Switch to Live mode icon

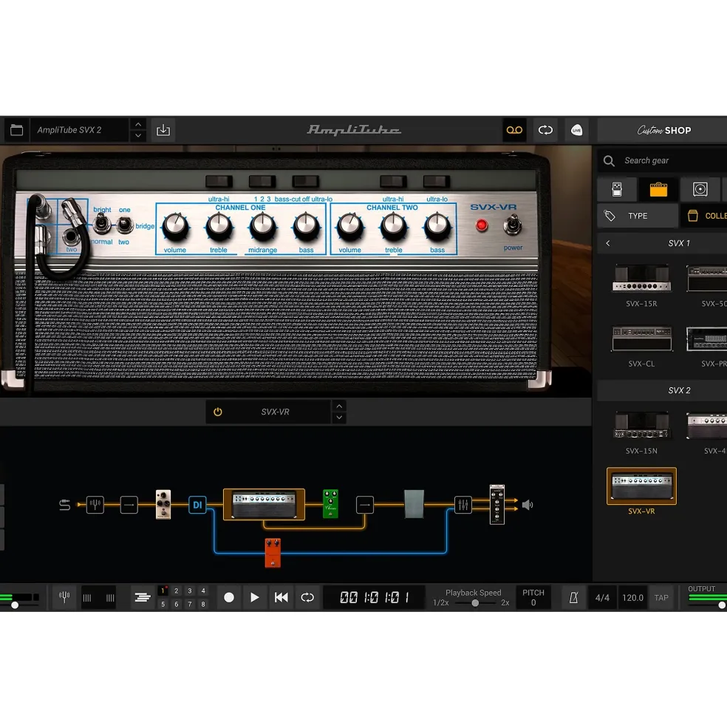[576, 130]
